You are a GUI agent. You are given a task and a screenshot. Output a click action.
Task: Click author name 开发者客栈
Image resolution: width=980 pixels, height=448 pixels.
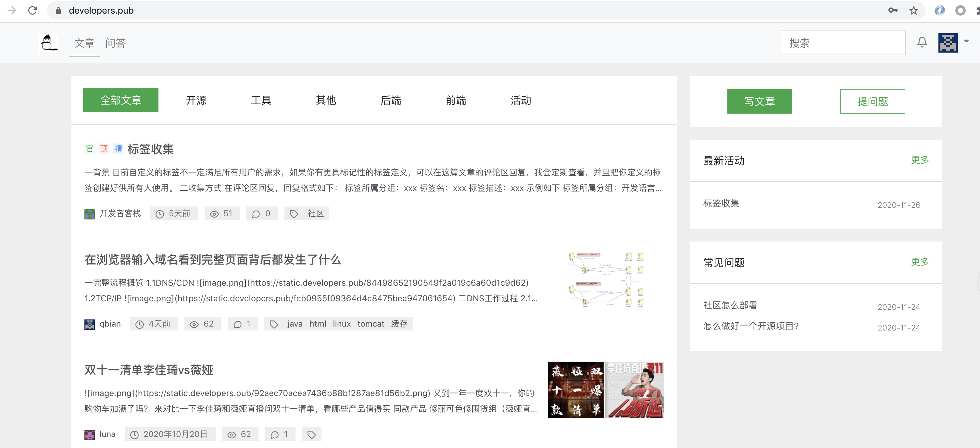120,214
